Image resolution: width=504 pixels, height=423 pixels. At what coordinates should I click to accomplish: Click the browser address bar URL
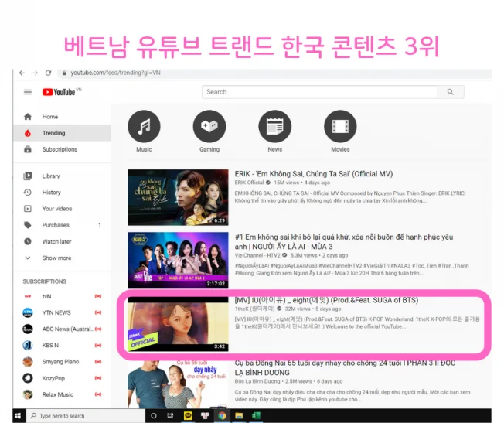coord(115,73)
